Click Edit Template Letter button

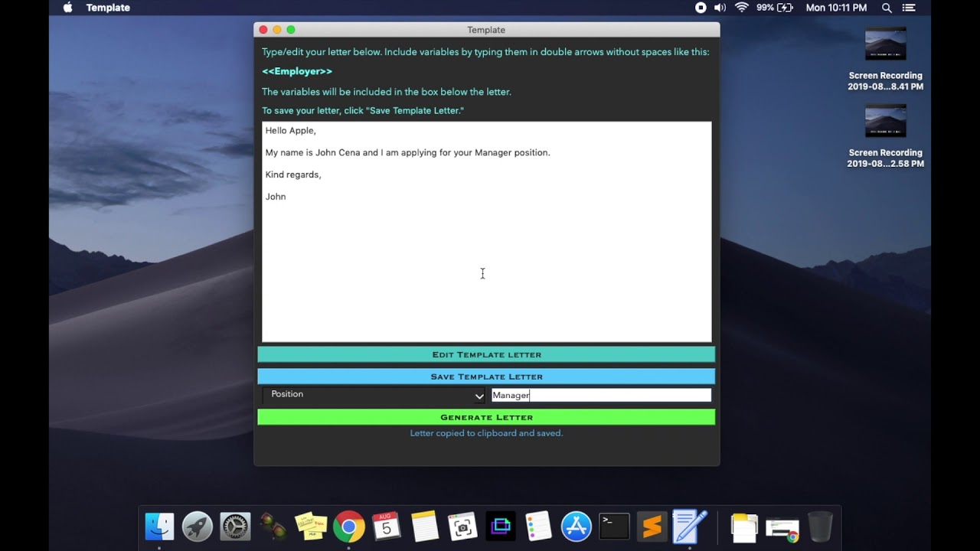coord(486,354)
